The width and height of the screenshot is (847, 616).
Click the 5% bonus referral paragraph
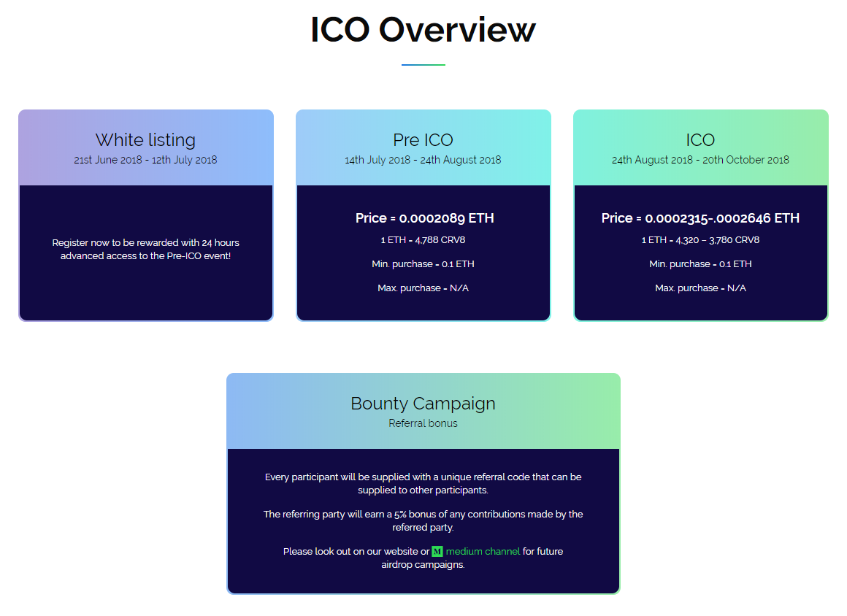423,520
